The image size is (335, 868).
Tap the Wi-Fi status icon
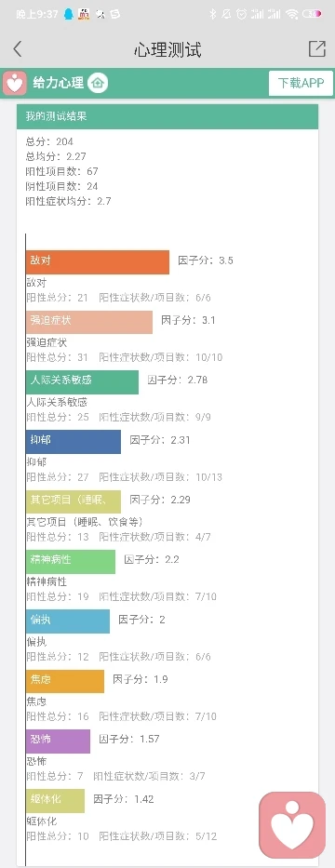pyautogui.click(x=292, y=14)
